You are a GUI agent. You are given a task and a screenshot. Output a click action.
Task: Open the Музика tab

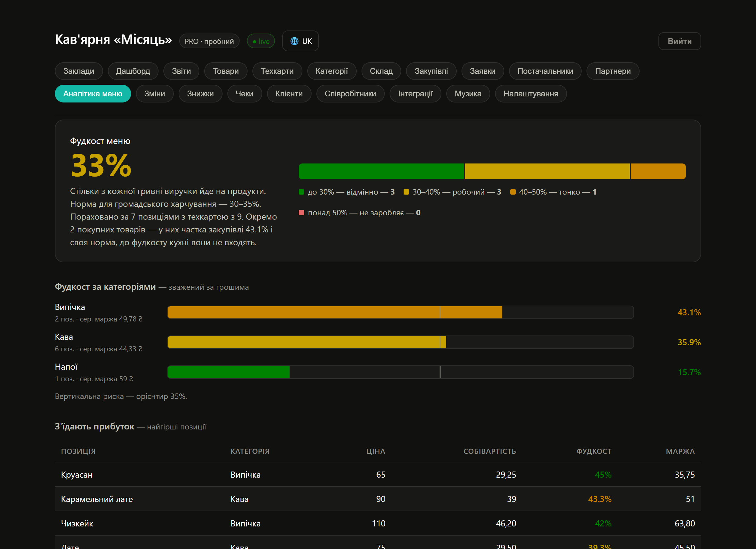(468, 94)
